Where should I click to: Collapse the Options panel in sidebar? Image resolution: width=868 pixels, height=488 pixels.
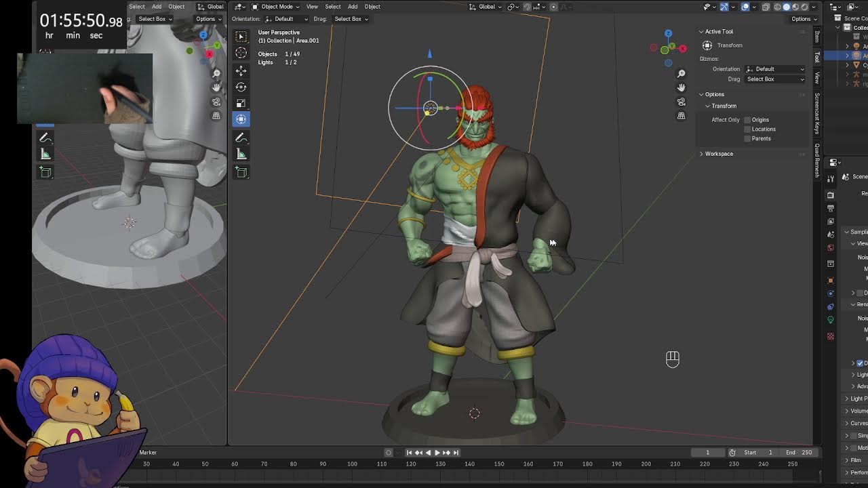coord(713,94)
